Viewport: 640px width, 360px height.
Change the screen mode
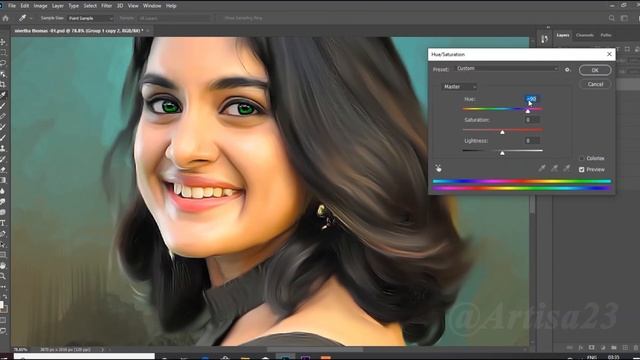3,331
